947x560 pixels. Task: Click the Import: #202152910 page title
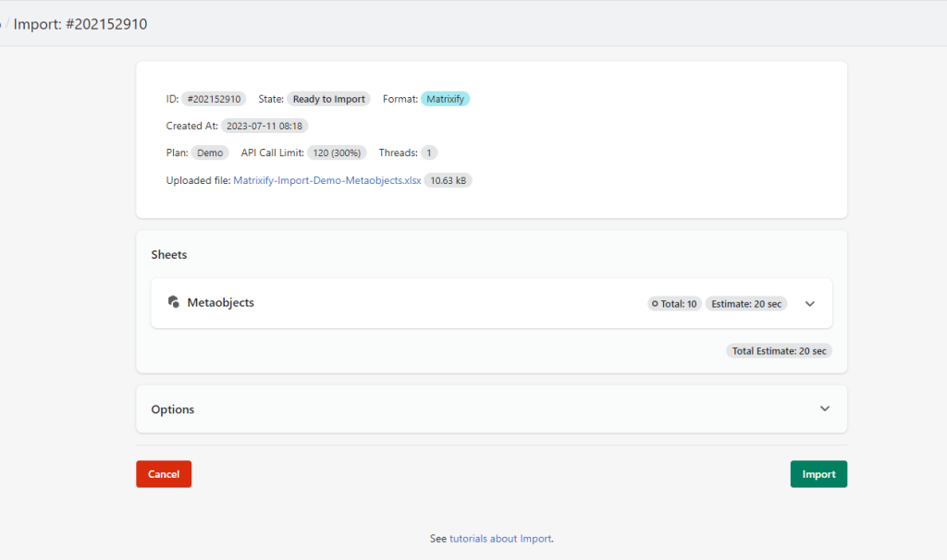82,24
